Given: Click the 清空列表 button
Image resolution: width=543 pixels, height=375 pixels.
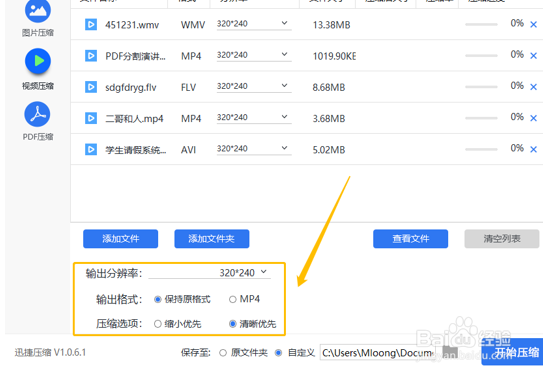Looking at the screenshot, I should pyautogui.click(x=502, y=239).
